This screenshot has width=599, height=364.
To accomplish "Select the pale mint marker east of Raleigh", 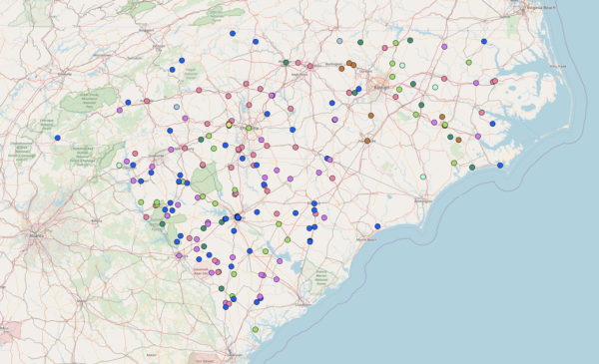I will tap(435, 87).
